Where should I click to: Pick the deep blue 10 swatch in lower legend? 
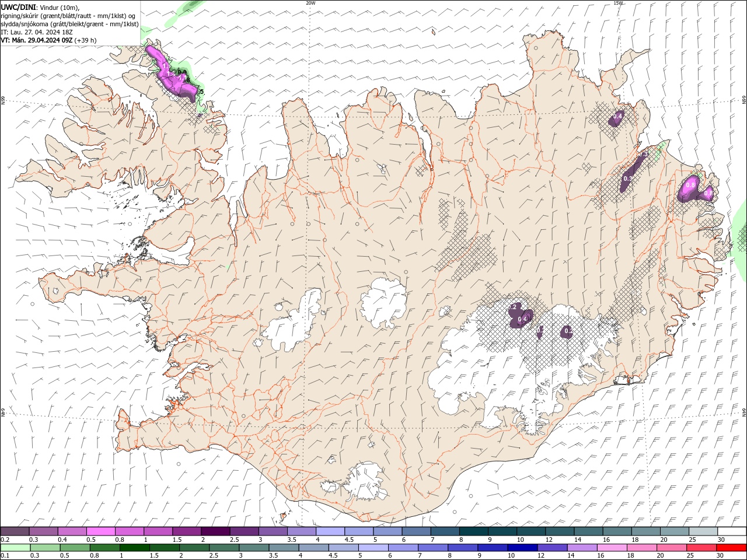[522, 548]
